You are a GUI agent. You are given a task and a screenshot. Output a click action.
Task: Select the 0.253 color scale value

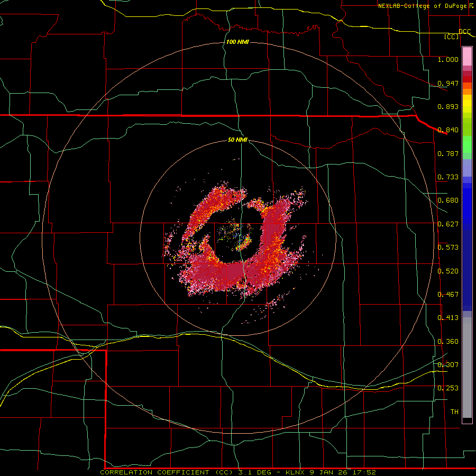[x=448, y=388]
